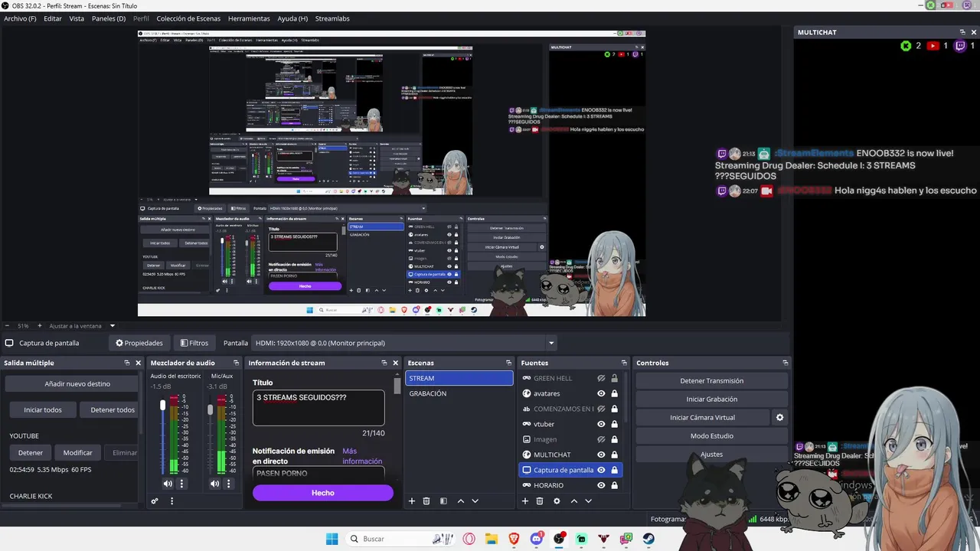Open audio mixer three-dot menu at bottom
Screen dimensions: 980x551
point(171,501)
